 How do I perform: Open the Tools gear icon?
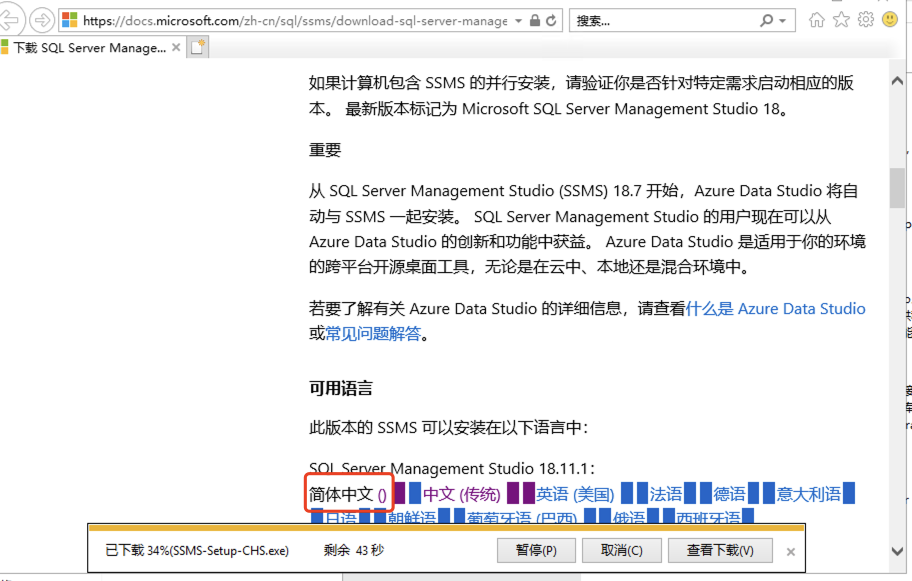(865, 20)
